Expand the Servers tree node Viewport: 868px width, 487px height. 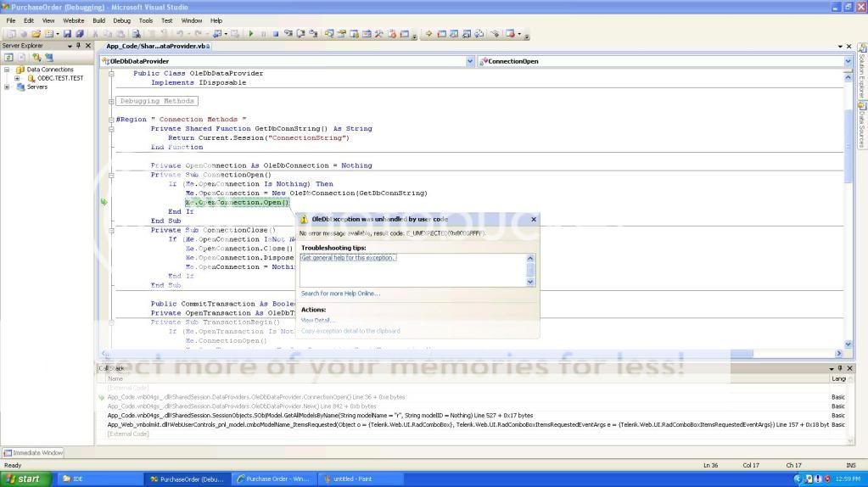click(x=7, y=87)
